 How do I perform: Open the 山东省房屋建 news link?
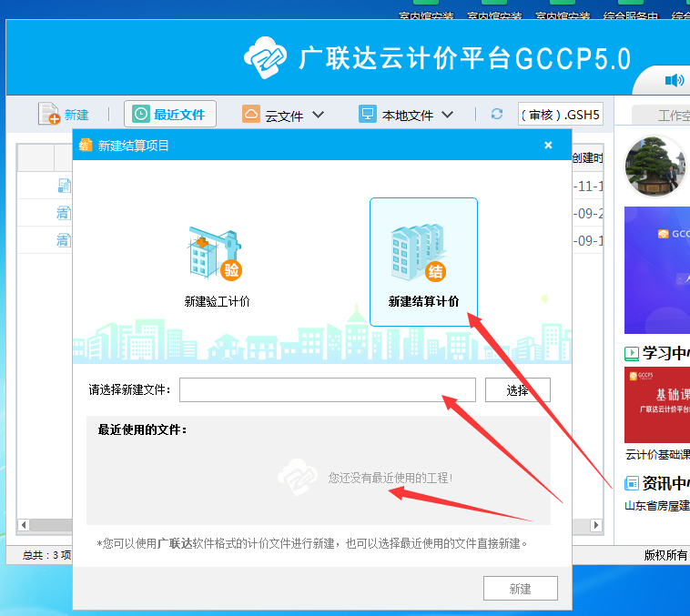pos(657,506)
